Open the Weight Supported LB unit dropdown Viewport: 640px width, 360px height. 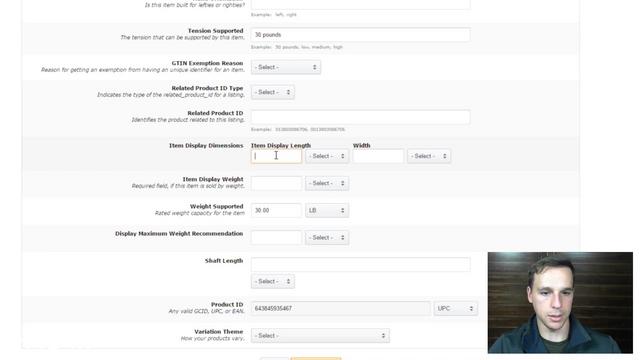[327, 210]
